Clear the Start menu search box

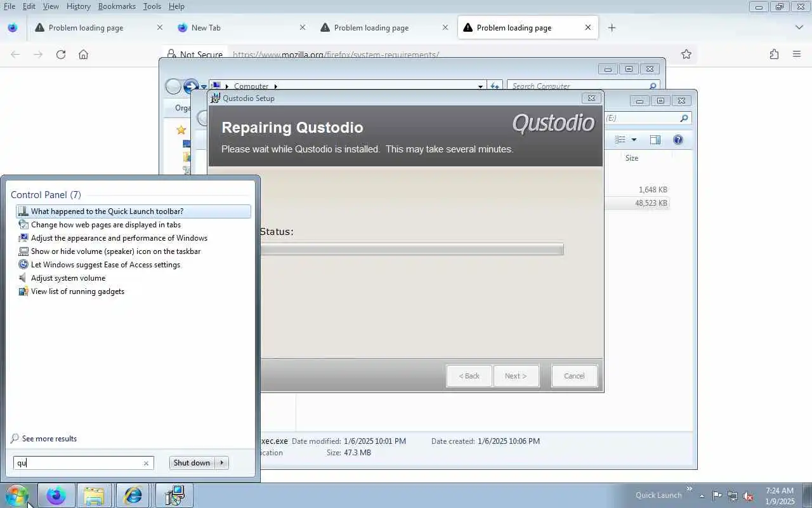tap(146, 464)
